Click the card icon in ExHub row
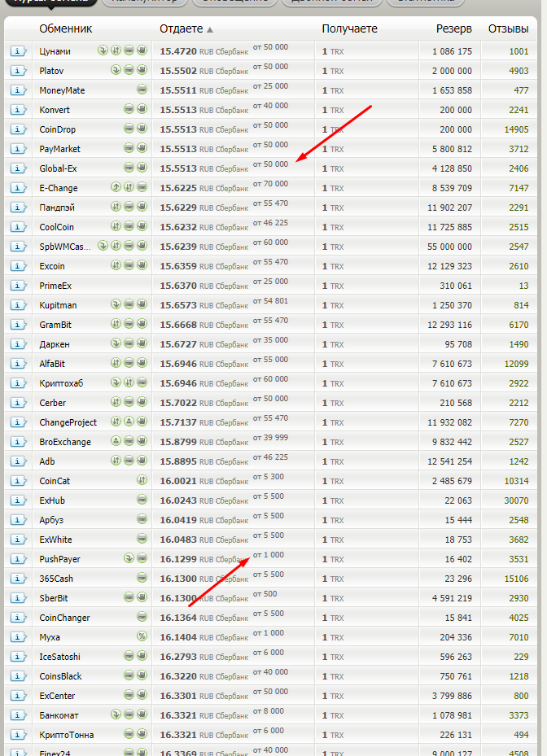The image size is (547, 756). tap(142, 500)
